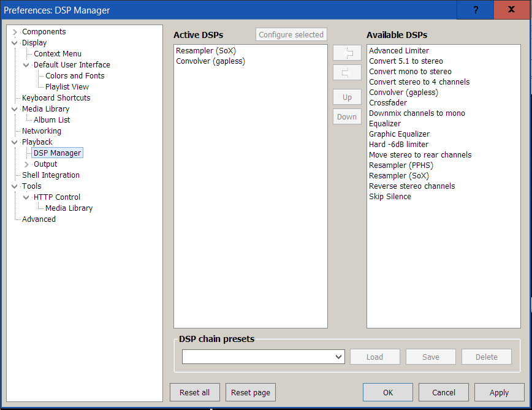Viewport: 532px width, 410px height.
Task: Select the Components page label
Action: tap(44, 31)
